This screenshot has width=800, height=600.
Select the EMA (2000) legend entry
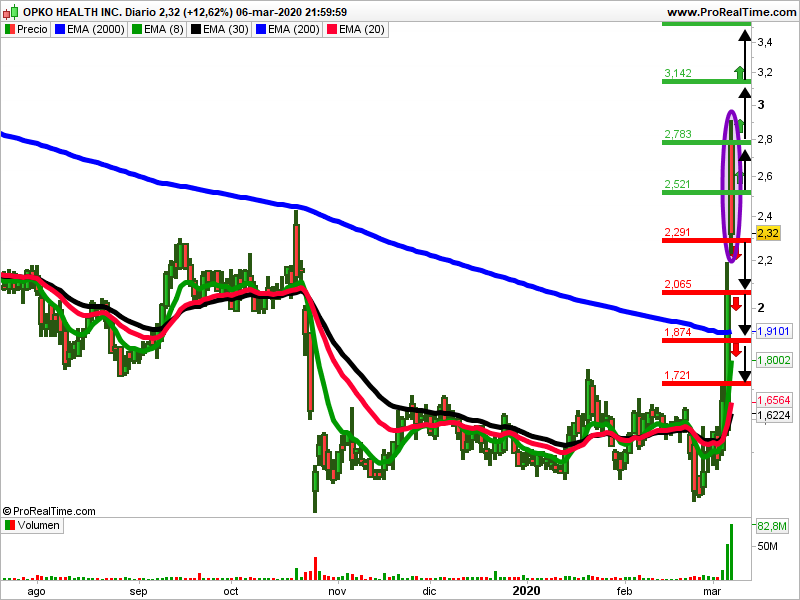(x=89, y=30)
